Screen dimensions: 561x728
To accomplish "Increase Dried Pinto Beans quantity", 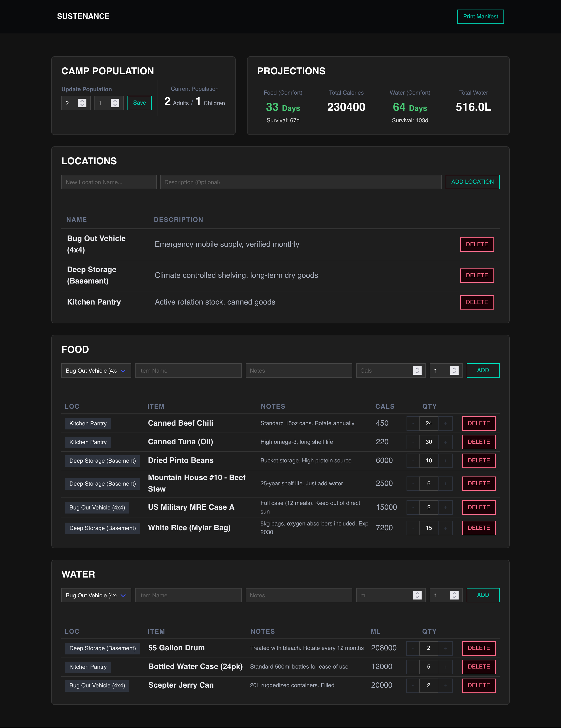I will pos(445,461).
